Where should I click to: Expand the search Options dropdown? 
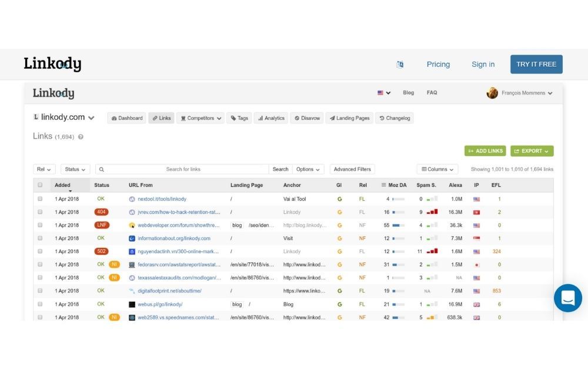tap(308, 169)
